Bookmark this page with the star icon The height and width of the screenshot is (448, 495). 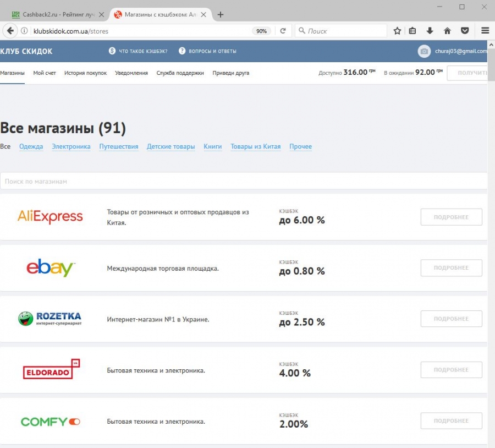coord(397,31)
